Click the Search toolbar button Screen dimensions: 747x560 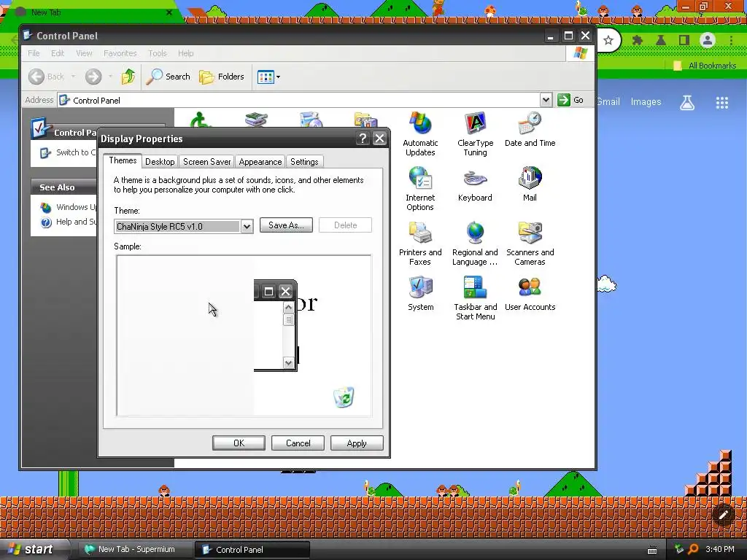[169, 76]
